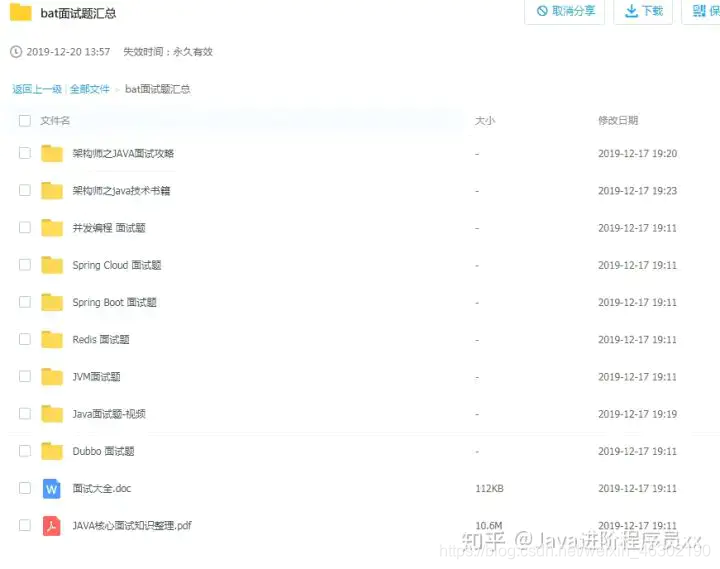
Task: Open the Spring Boot 面试题 folder name
Action: (114, 302)
